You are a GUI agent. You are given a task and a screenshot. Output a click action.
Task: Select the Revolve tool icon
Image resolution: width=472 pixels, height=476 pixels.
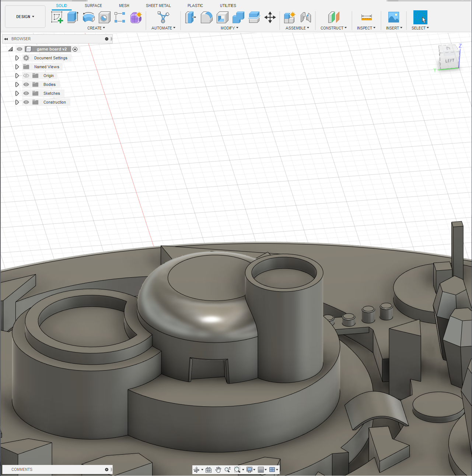pyautogui.click(x=88, y=17)
